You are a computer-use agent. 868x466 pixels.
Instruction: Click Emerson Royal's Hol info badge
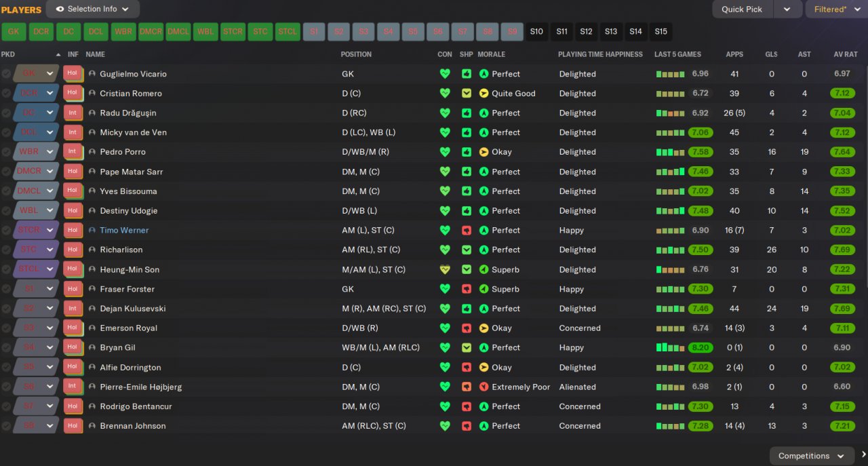click(73, 328)
